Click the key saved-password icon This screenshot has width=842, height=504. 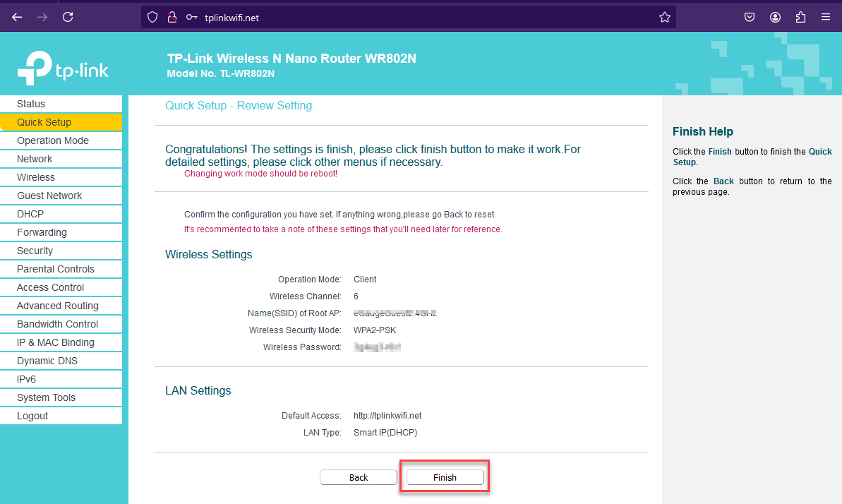click(x=192, y=17)
